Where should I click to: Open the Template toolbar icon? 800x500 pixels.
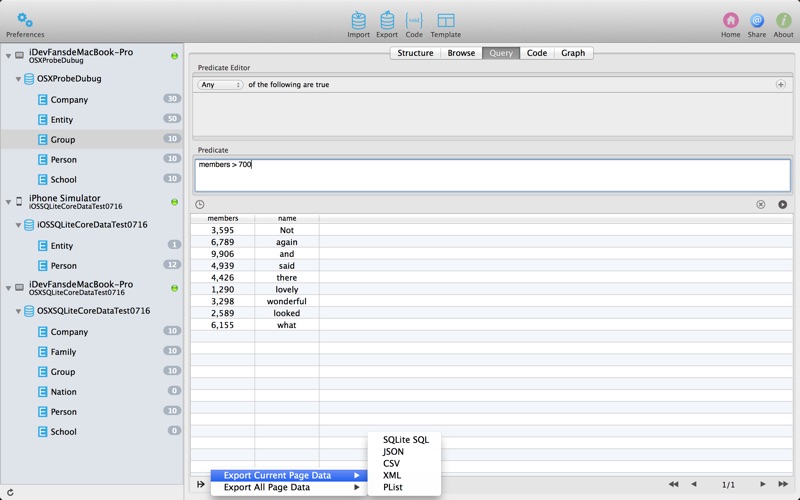pyautogui.click(x=445, y=20)
